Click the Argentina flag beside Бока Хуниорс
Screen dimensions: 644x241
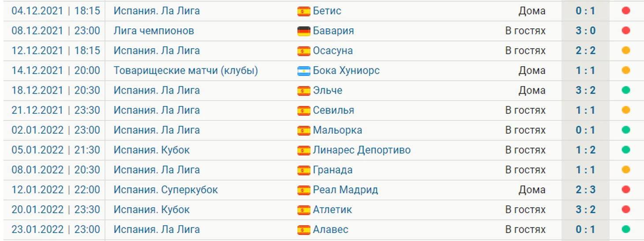click(x=304, y=71)
